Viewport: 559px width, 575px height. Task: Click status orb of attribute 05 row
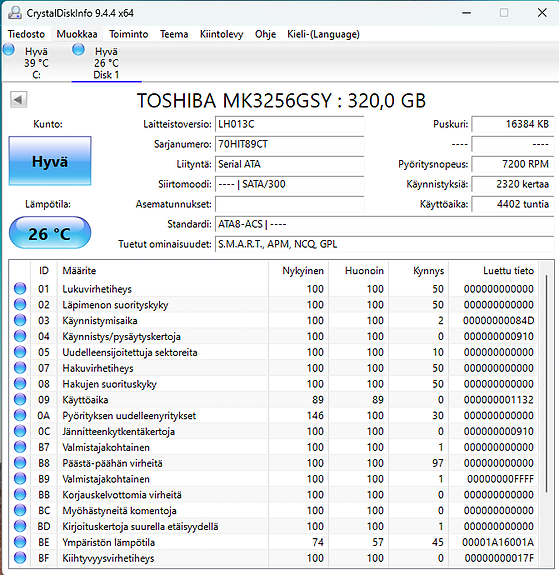point(20,352)
